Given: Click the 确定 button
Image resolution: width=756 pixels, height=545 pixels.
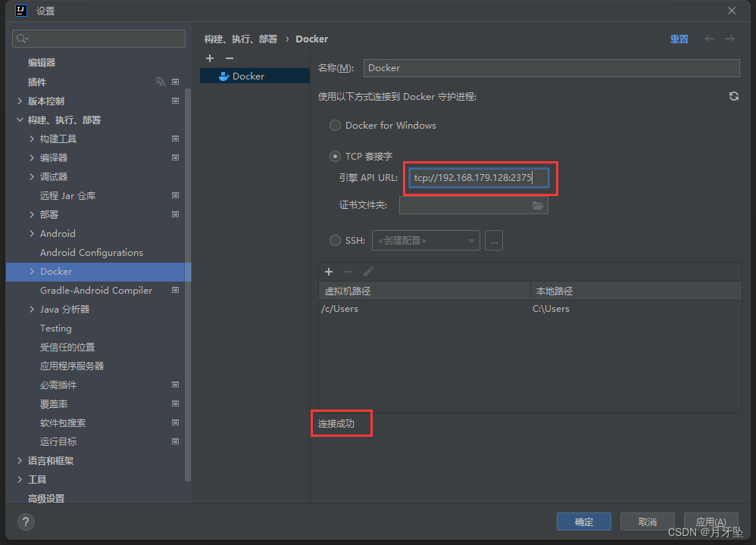Looking at the screenshot, I should click(x=584, y=522).
